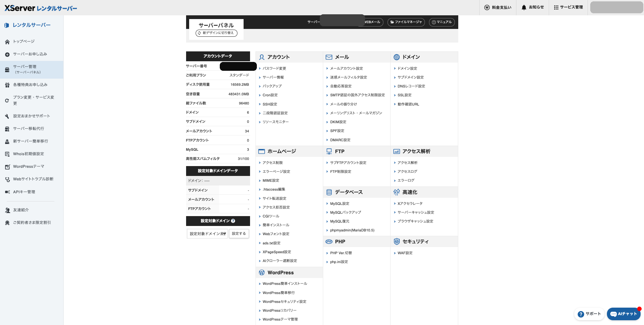Click Whois初期値設定 icon in sidebar
Viewport: 644px width, 325px height.
(7, 154)
